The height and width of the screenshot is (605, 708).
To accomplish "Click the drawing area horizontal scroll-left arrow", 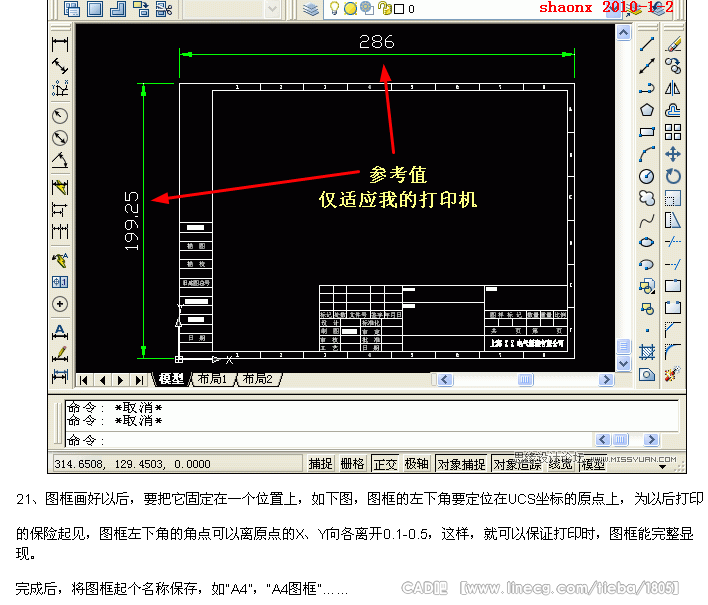I will point(445,379).
